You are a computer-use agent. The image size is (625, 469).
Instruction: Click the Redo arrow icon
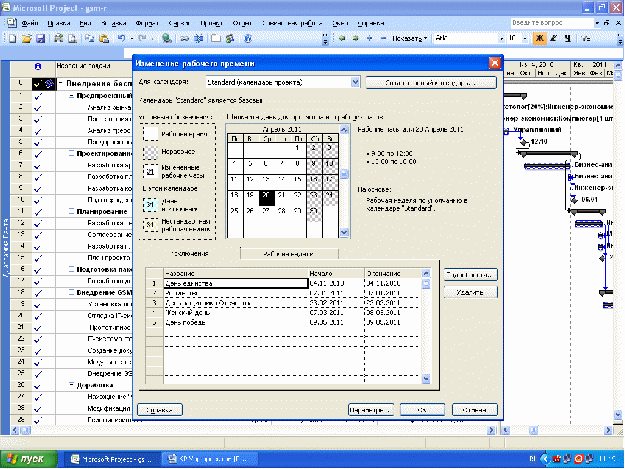(x=142, y=39)
